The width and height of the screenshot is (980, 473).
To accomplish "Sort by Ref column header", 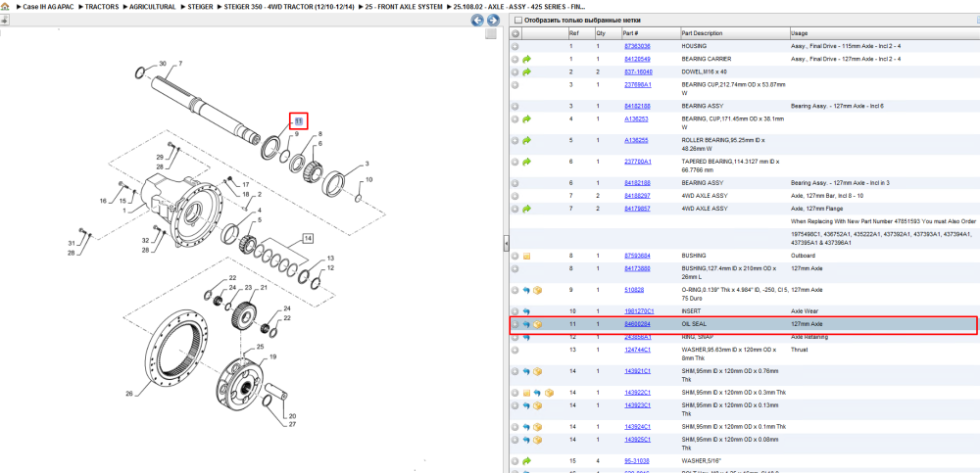I will coord(580,33).
